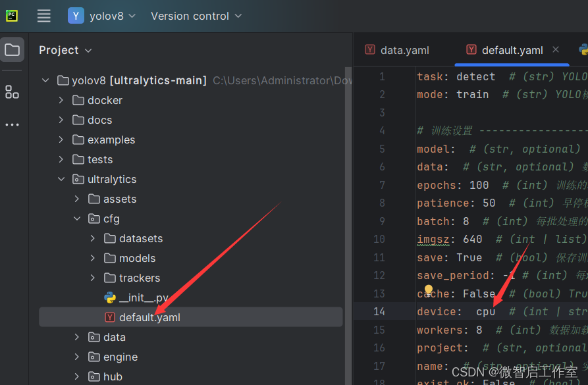The width and height of the screenshot is (588, 385).
Task: Expand the examples folder
Action: click(x=61, y=140)
